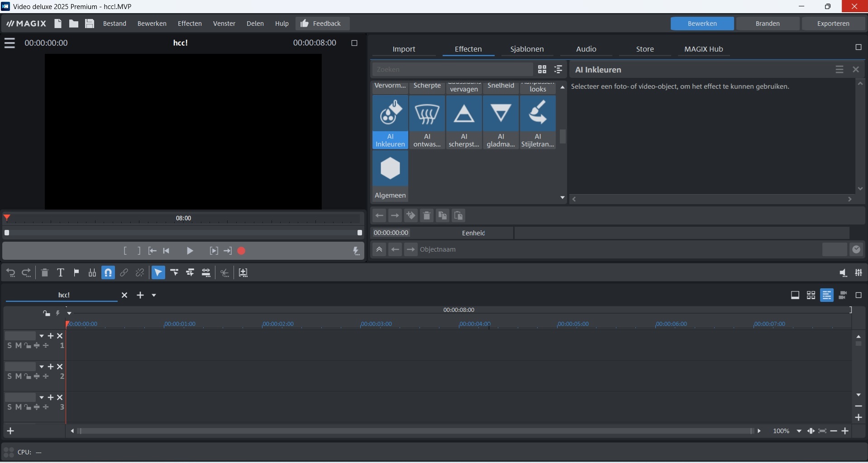
Task: Click the blue Bewerken mode button
Action: click(702, 24)
